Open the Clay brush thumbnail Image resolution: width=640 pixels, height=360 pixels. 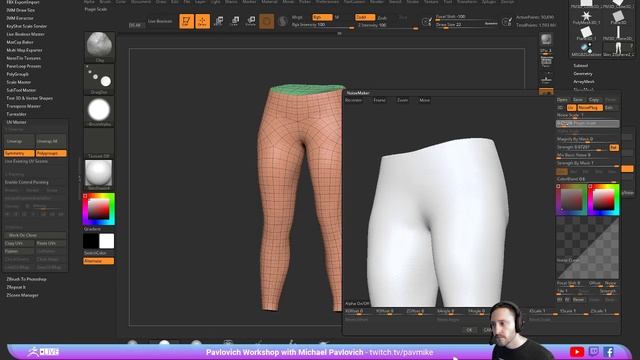[x=99, y=47]
